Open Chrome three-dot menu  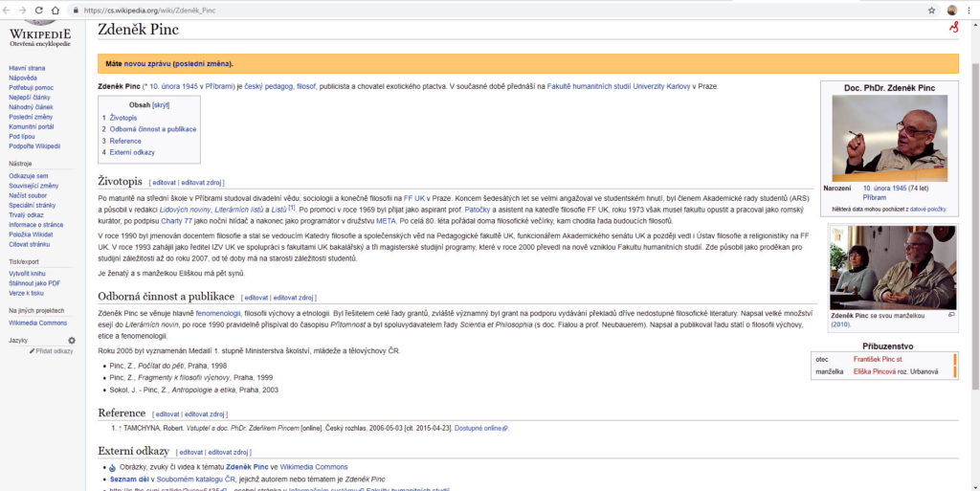[969, 10]
